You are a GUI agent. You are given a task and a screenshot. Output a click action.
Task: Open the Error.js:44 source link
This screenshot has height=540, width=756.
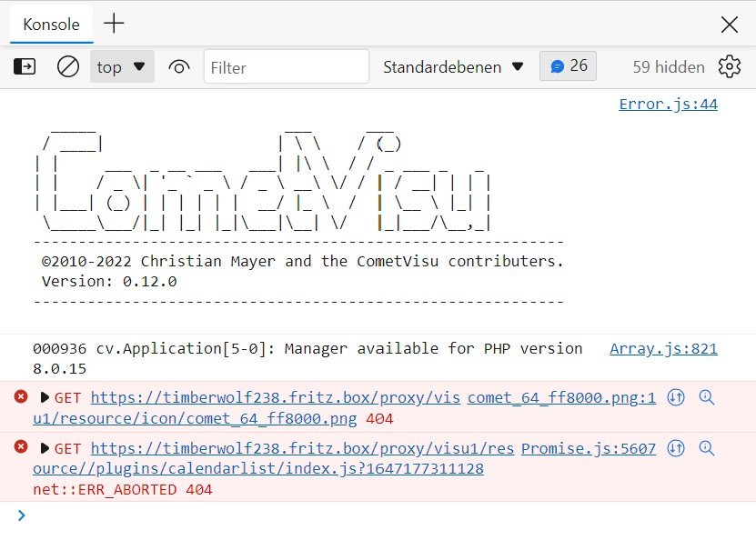click(x=669, y=104)
